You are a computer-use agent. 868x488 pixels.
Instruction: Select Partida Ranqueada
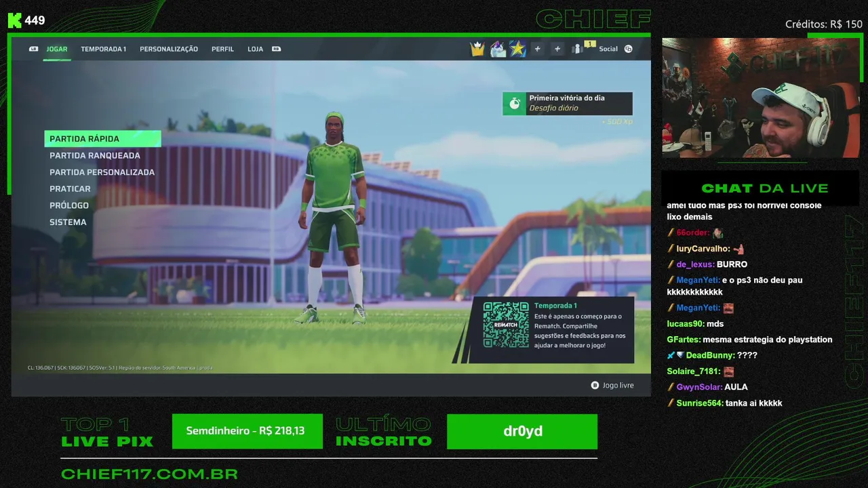(x=95, y=155)
